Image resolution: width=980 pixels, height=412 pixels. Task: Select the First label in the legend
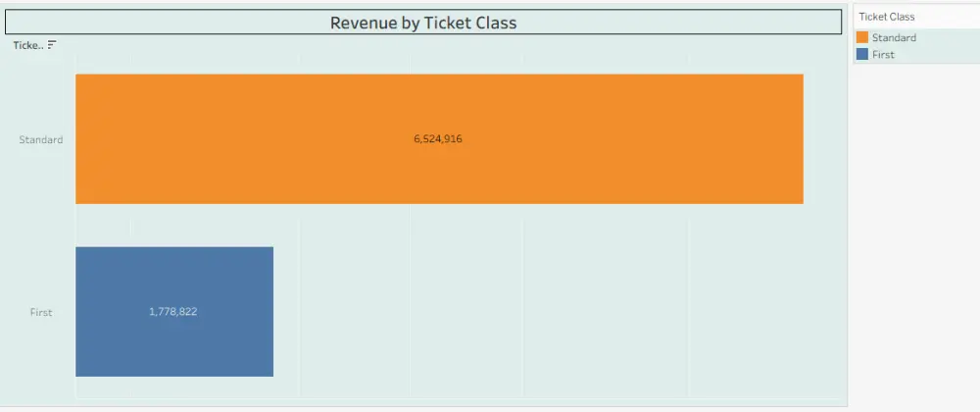pos(883,55)
